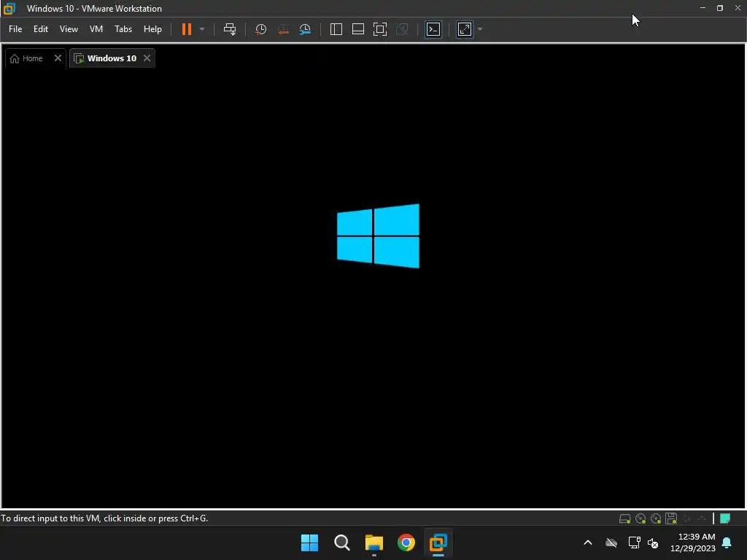
Task: Enter full screen mode
Action: click(379, 29)
